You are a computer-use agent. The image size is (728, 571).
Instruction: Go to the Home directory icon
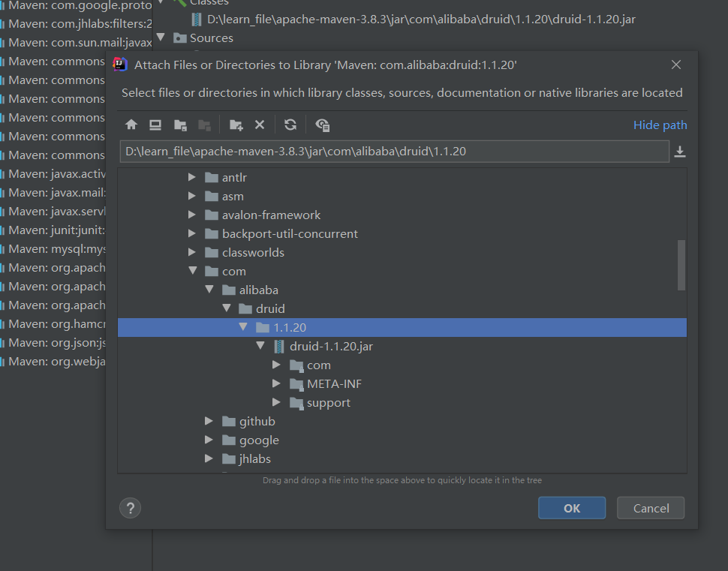[131, 125]
